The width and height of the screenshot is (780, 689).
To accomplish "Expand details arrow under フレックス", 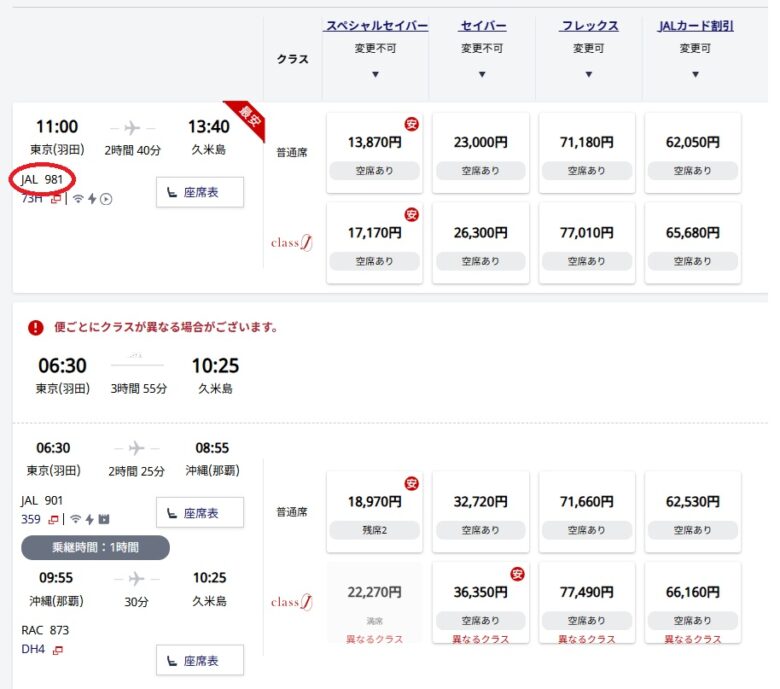I will pyautogui.click(x=589, y=75).
